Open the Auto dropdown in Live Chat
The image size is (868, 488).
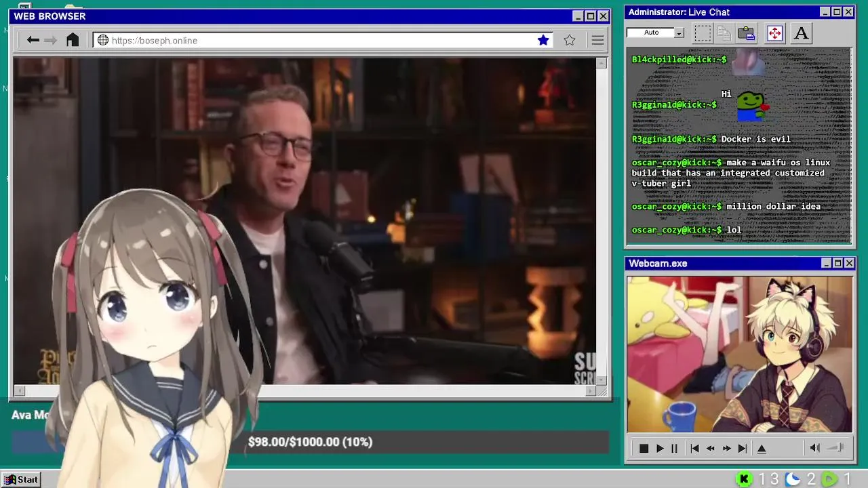[679, 33]
